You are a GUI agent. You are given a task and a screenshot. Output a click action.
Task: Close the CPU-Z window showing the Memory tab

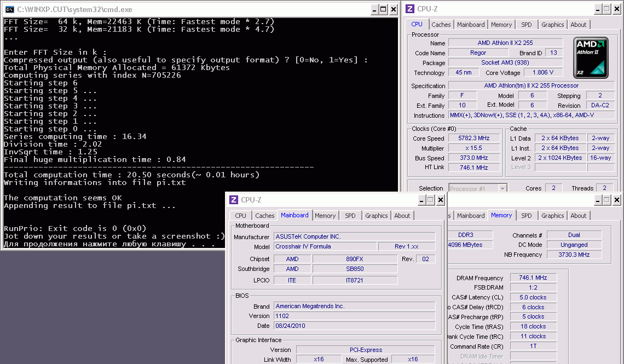[x=616, y=200]
